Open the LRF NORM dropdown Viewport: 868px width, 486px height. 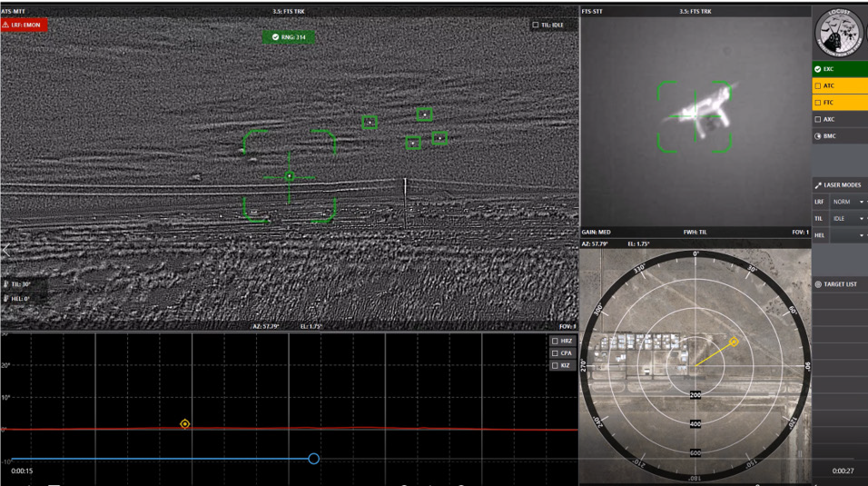pos(848,202)
